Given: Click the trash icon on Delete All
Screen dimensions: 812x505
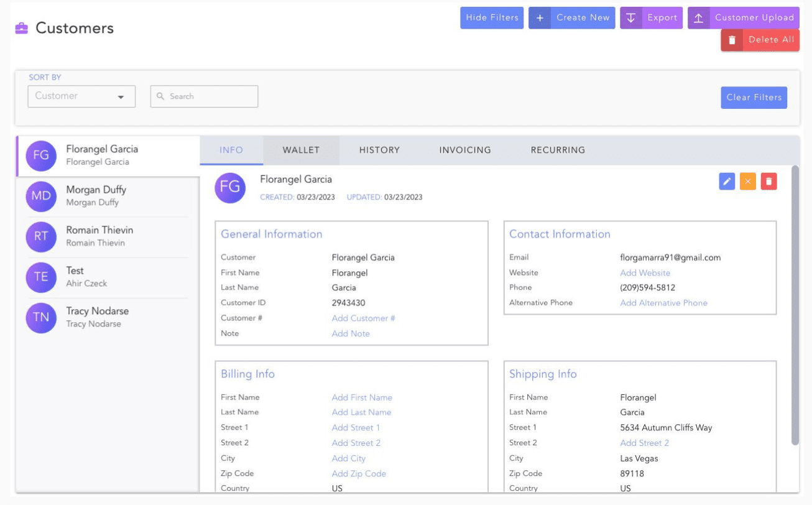Looking at the screenshot, I should (732, 40).
